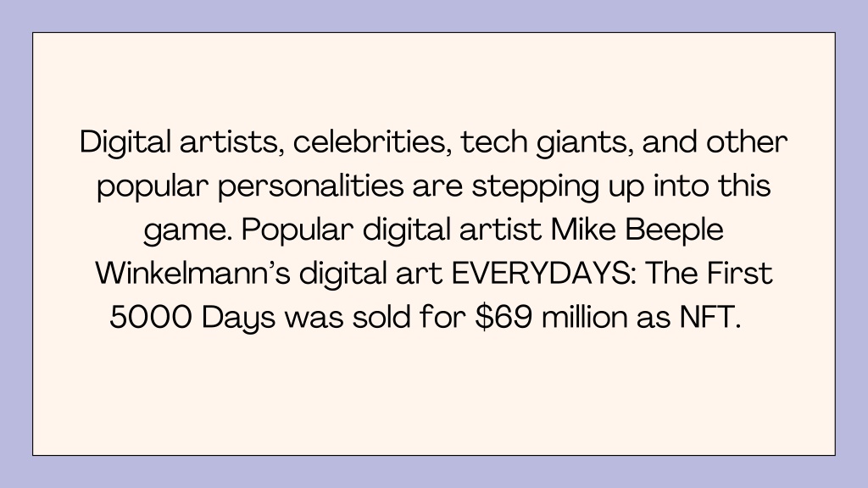Screen dimensions: 868x488
Task: Click the number "5000" in the text
Action: pyautogui.click(x=151, y=318)
